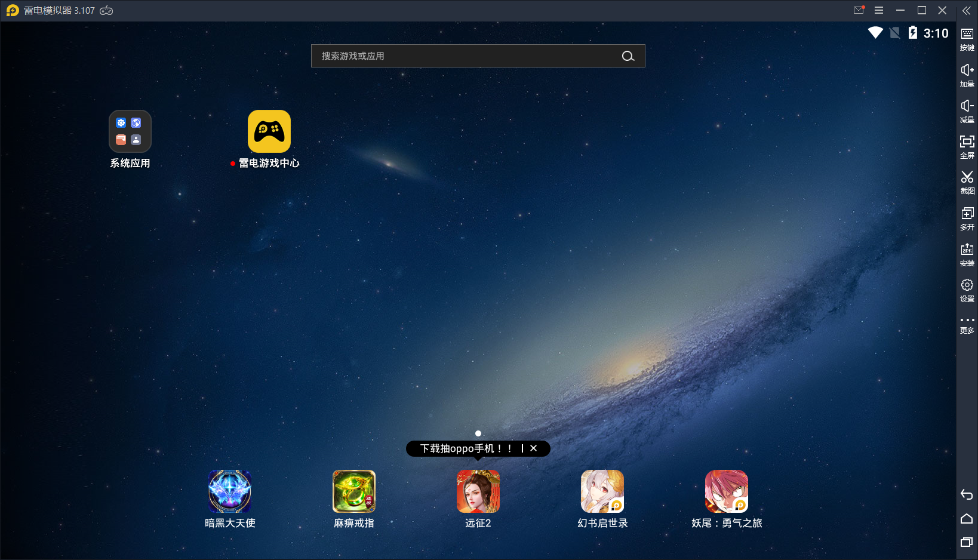Click the gamepad icon beside the title
978x560 pixels.
(x=106, y=11)
